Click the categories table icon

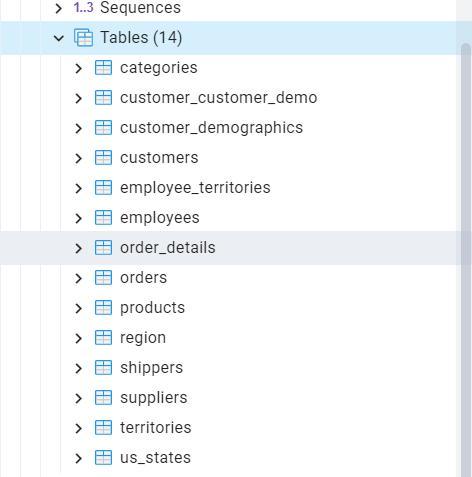[x=103, y=68]
